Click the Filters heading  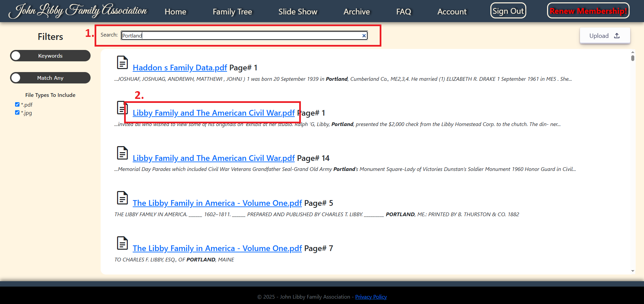pos(50,37)
